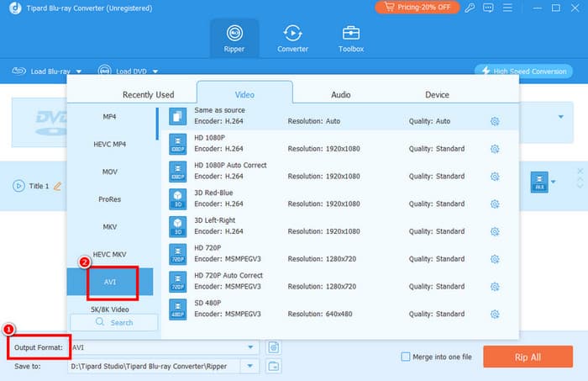Select SD 480P profile icon
The width and height of the screenshot is (588, 381).
point(178,309)
